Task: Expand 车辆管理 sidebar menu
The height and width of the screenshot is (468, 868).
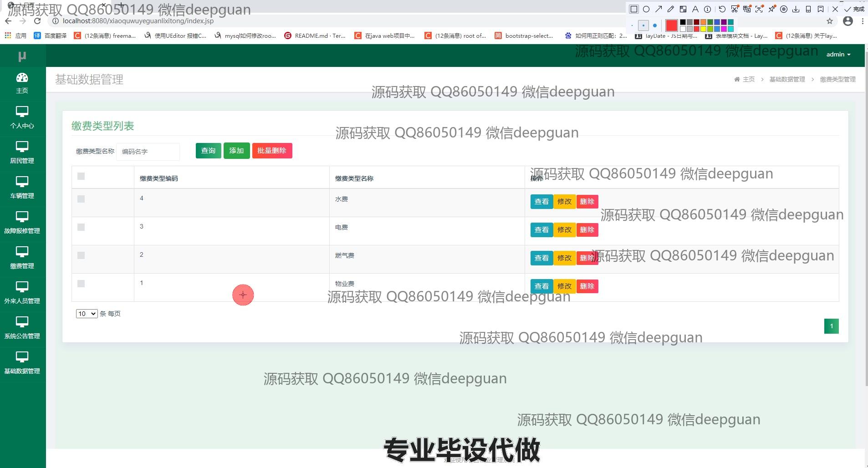Action: click(22, 188)
